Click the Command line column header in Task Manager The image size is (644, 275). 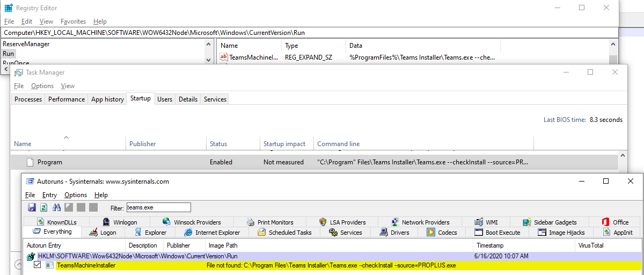(x=423, y=143)
